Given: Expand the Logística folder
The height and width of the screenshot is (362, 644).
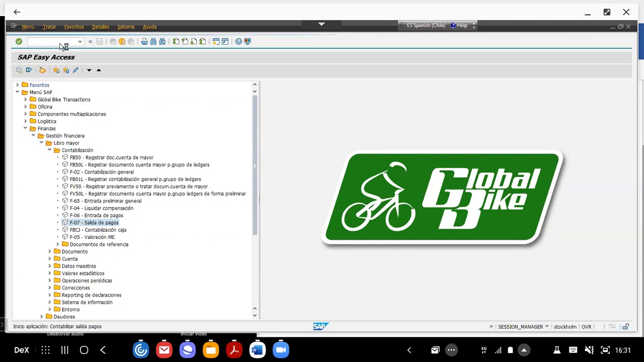Looking at the screenshot, I should 26,121.
